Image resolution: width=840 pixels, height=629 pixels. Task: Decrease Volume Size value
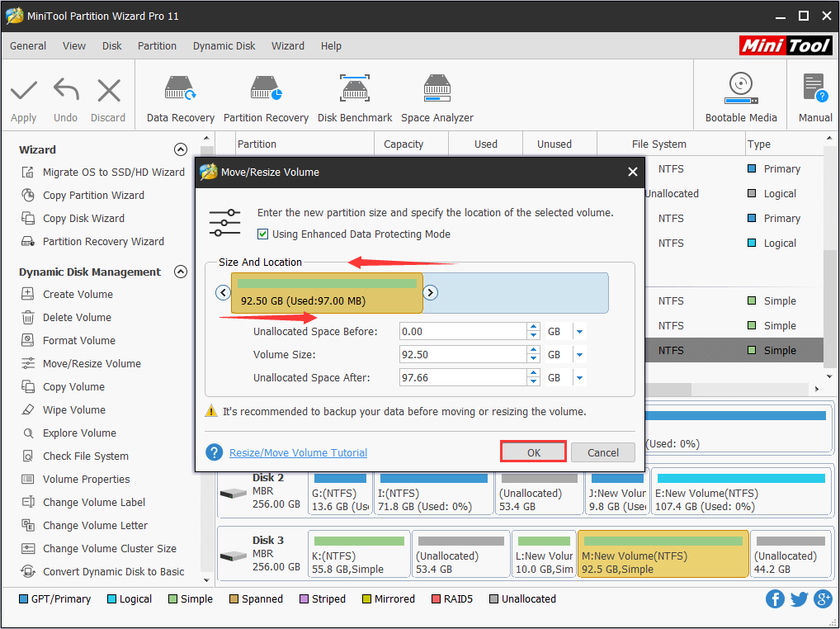coord(533,359)
